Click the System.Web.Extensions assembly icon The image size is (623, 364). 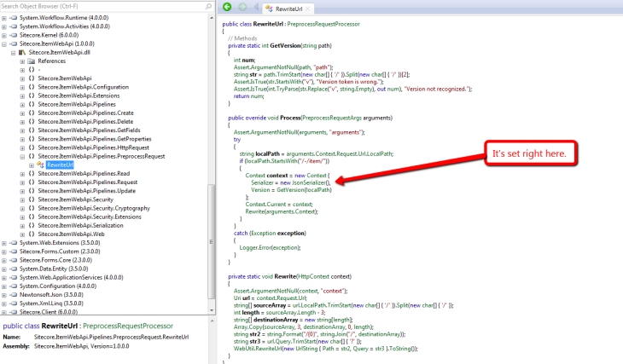(x=14, y=243)
